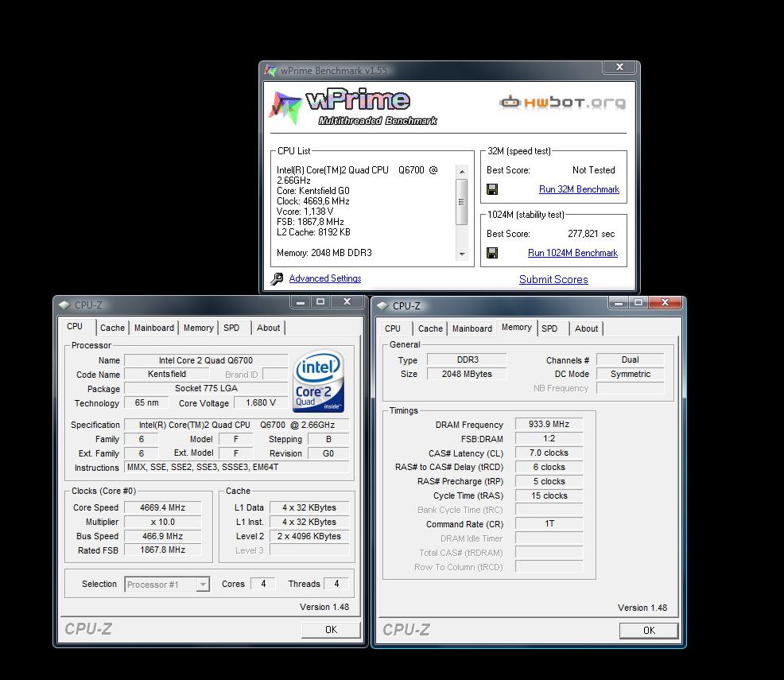Click the save icon under 32M speed test
This screenshot has width=784, height=680.
(x=492, y=189)
